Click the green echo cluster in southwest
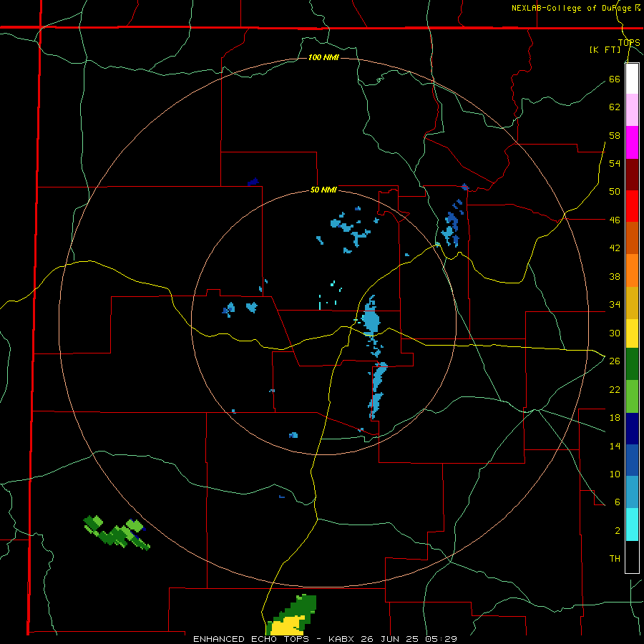 point(116,532)
